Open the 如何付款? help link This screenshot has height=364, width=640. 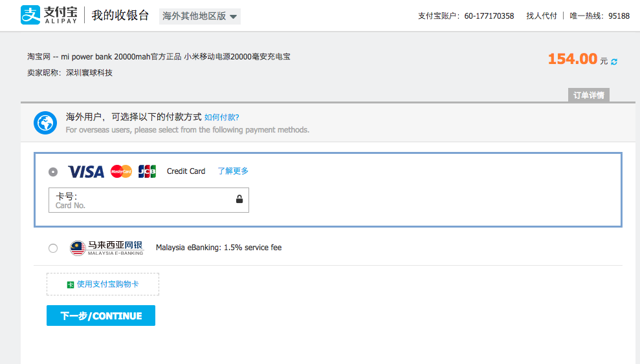tap(222, 118)
